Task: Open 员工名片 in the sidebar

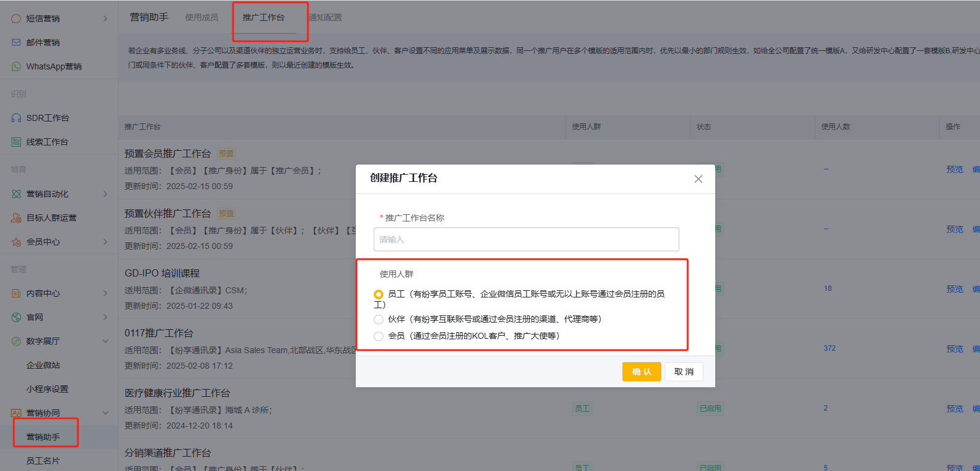Action: pos(43,461)
